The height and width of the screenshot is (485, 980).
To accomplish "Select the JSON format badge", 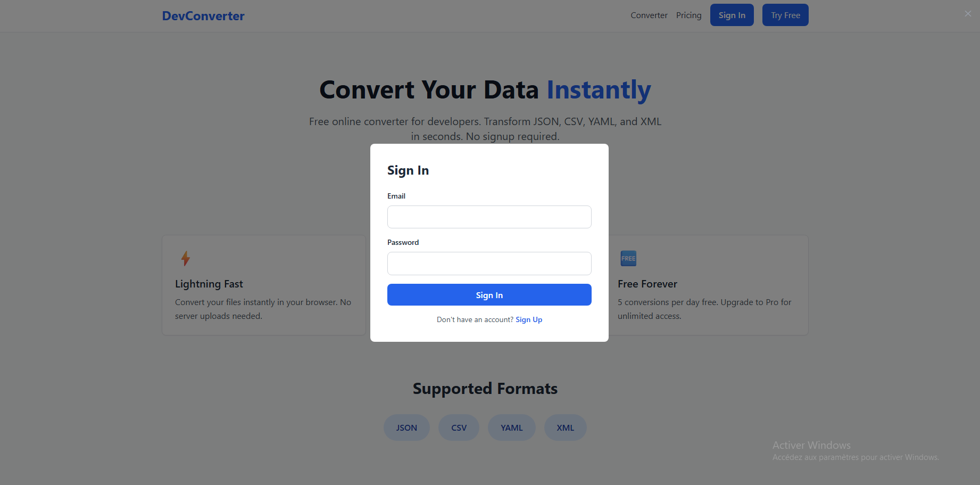I will (406, 427).
